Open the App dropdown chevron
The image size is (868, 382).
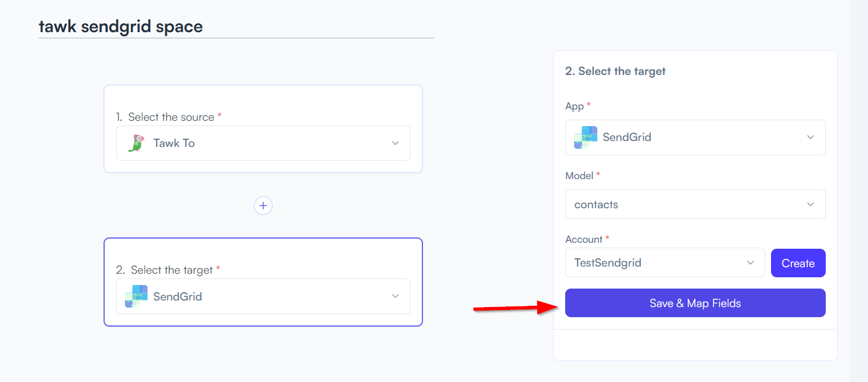tap(810, 137)
